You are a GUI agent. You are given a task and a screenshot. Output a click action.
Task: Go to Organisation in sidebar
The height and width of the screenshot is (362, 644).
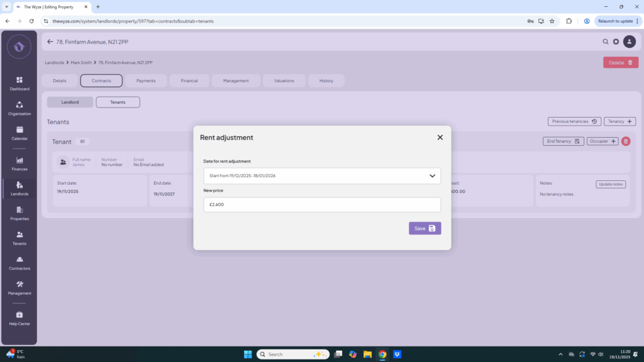tap(19, 108)
